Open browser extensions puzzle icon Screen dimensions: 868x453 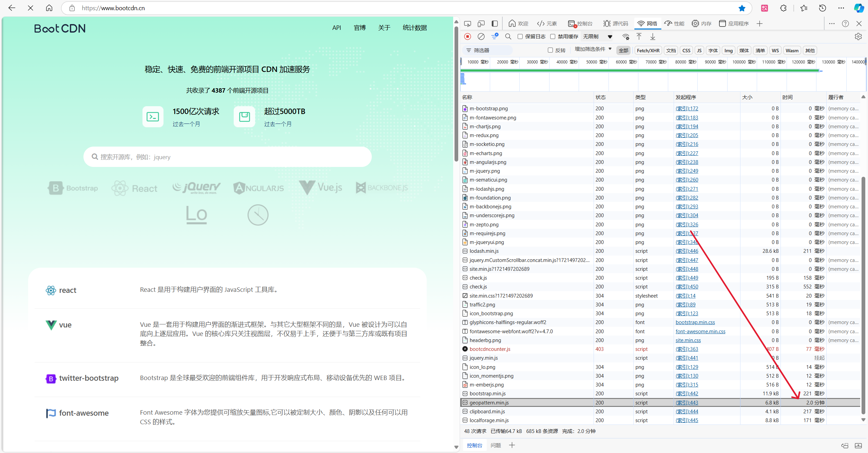[783, 8]
